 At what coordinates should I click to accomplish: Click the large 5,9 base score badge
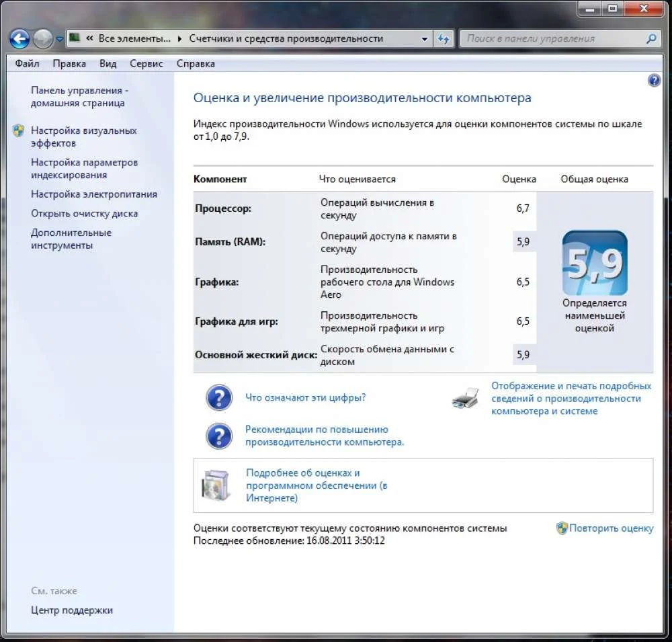(x=595, y=263)
